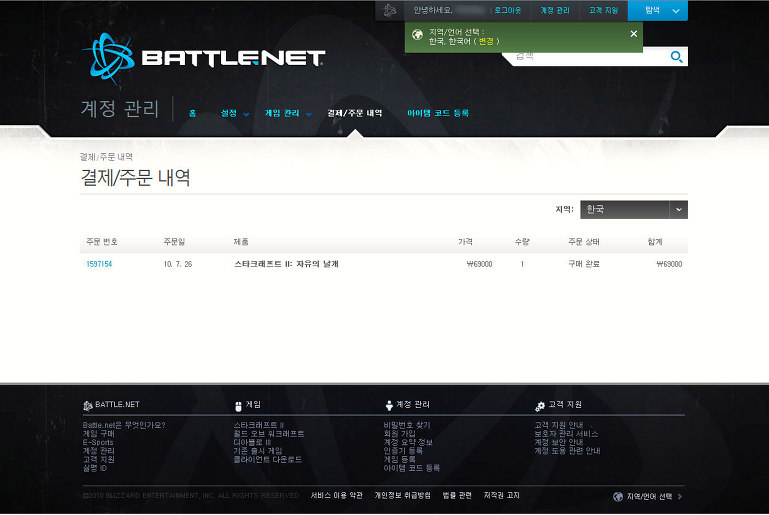Click the globe icon in the green notification
The height and width of the screenshot is (515, 769).
coord(417,35)
